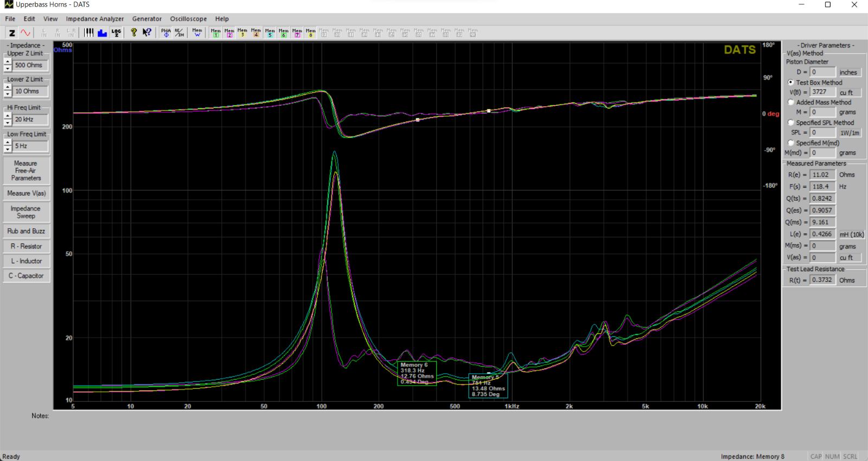Click the SPL value input field

pyautogui.click(x=822, y=132)
